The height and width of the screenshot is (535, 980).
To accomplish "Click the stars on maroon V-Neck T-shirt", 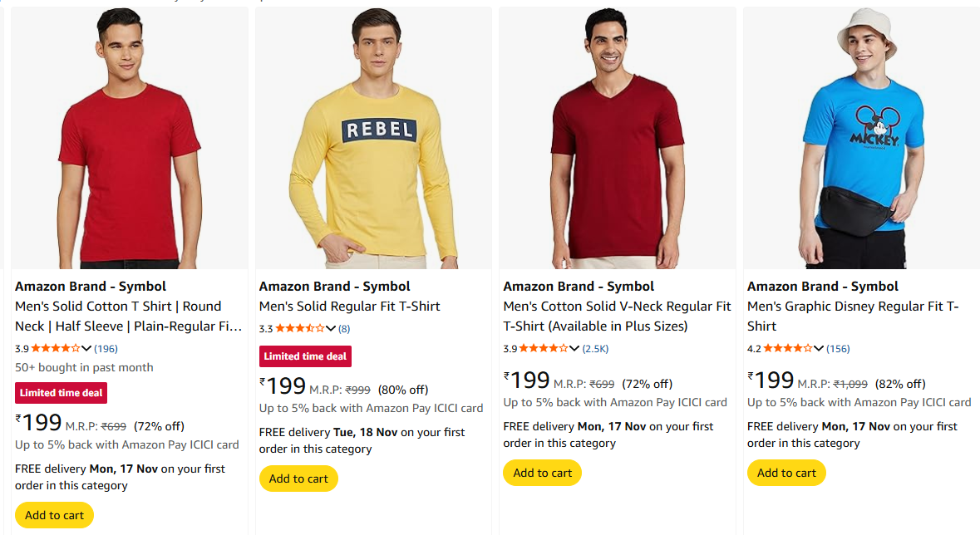I will point(544,349).
